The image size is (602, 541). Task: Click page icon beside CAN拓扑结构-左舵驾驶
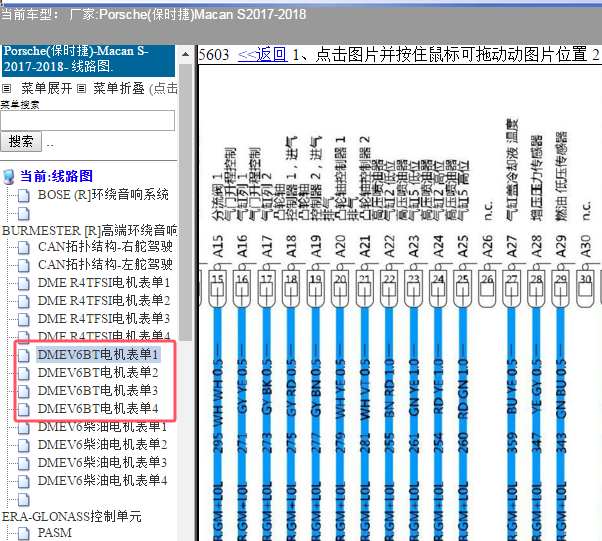click(24, 265)
